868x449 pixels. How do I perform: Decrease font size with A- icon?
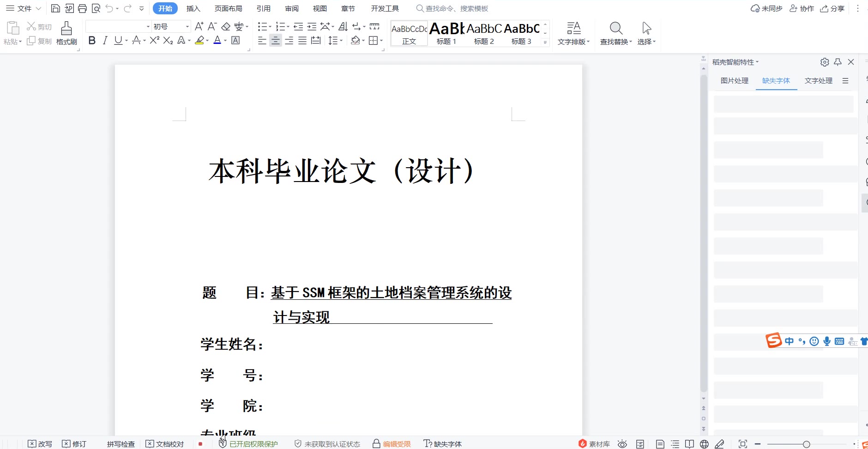[x=212, y=26]
